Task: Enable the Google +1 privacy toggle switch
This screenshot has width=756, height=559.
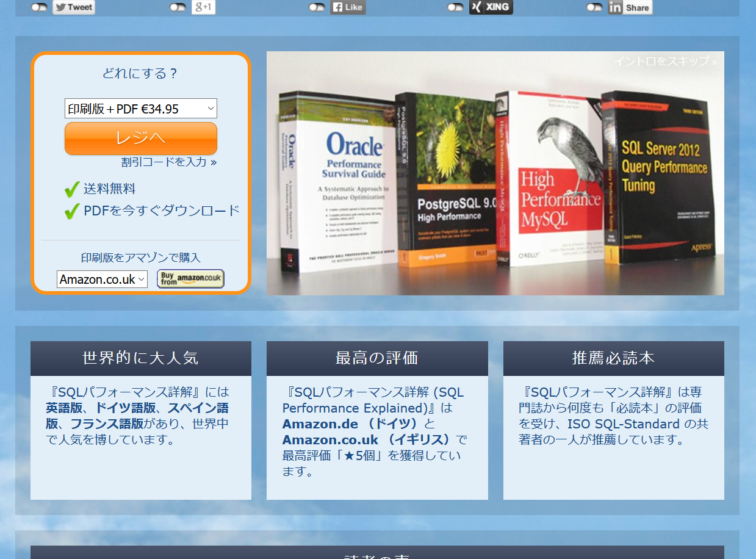Action: click(178, 7)
